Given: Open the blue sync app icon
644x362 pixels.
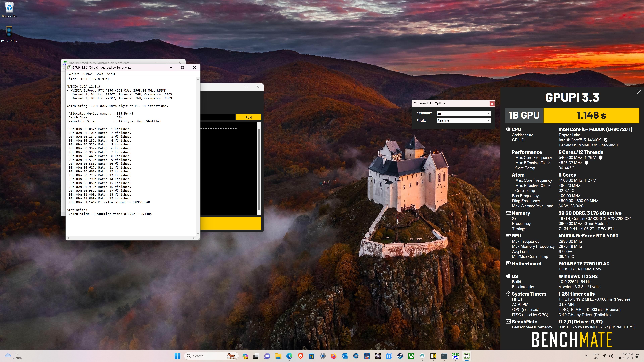Looking at the screenshot, I should tap(389, 356).
